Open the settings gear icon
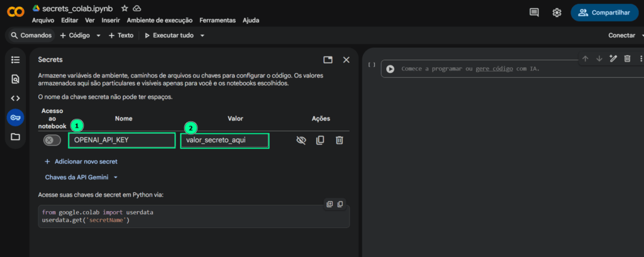Screen dimensions: 644x257 coord(557,13)
